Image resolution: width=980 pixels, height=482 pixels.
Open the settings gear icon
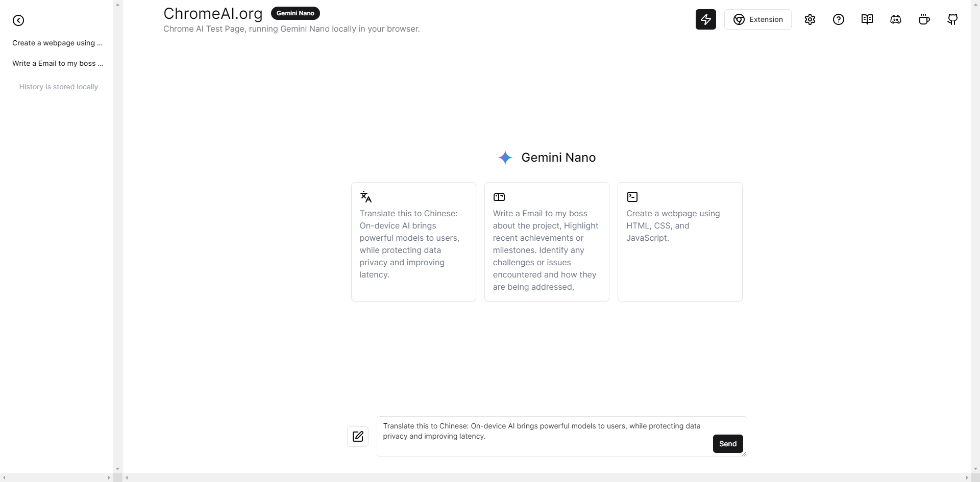810,19
